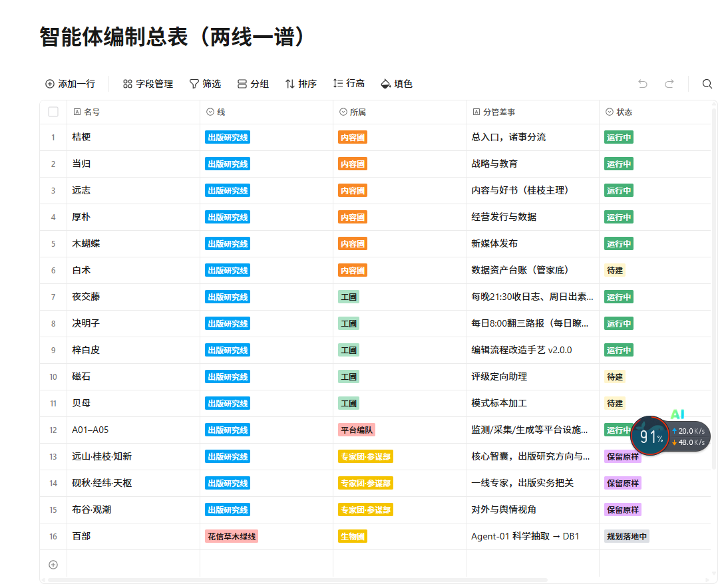The image size is (728, 588).
Task: Click the 状态 column header
Action: click(x=655, y=112)
